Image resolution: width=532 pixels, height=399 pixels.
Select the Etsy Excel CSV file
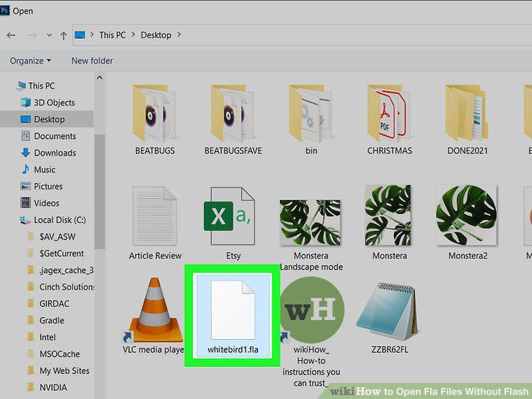click(x=232, y=224)
